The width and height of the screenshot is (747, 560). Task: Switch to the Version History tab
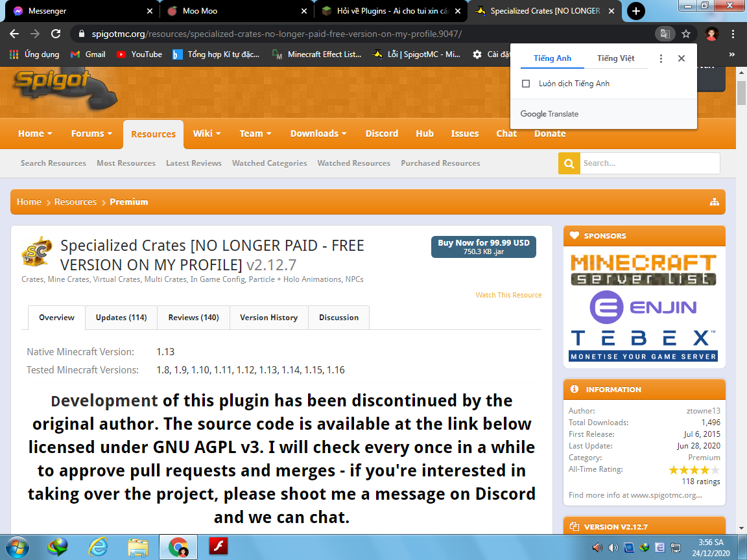pyautogui.click(x=268, y=318)
